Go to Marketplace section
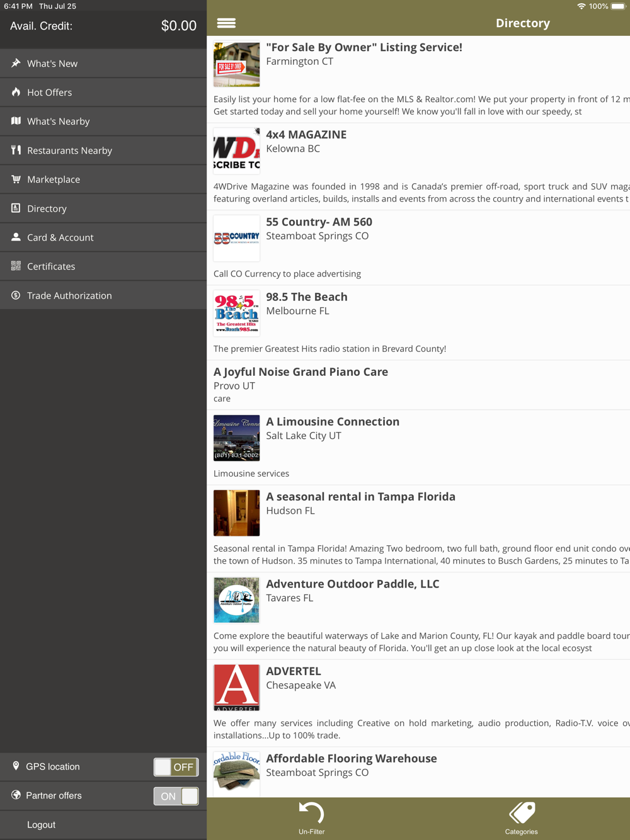 (x=103, y=179)
